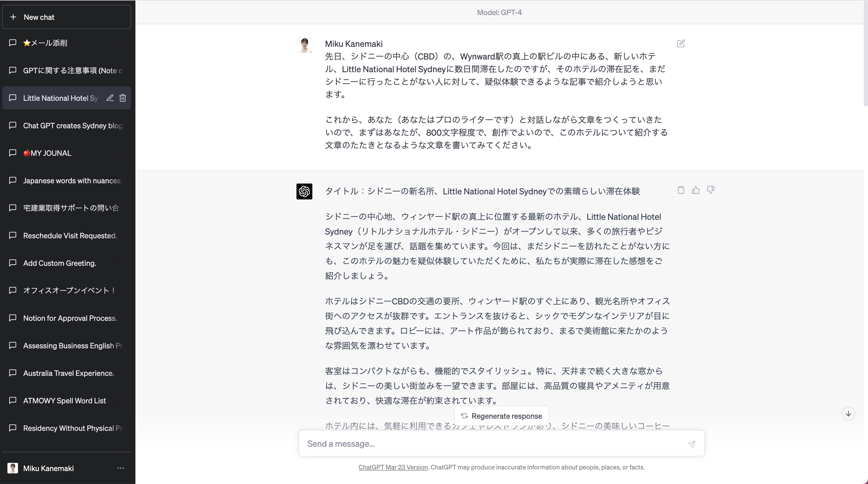Give the response a thumbs down

tap(710, 190)
